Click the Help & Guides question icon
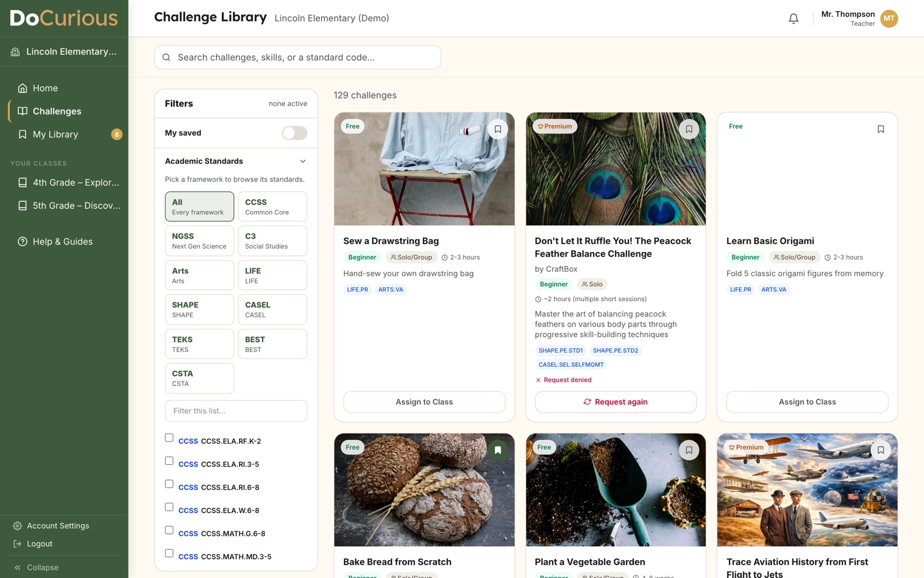The image size is (924, 578). [23, 242]
